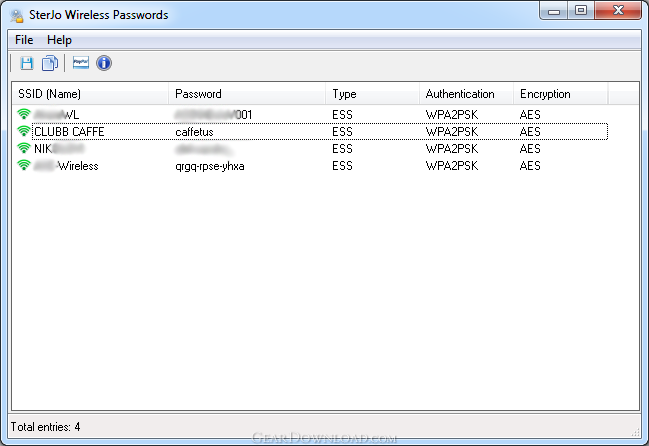Click the Copy toolbar icon
Viewport: 649px width, 446px height.
[50, 63]
